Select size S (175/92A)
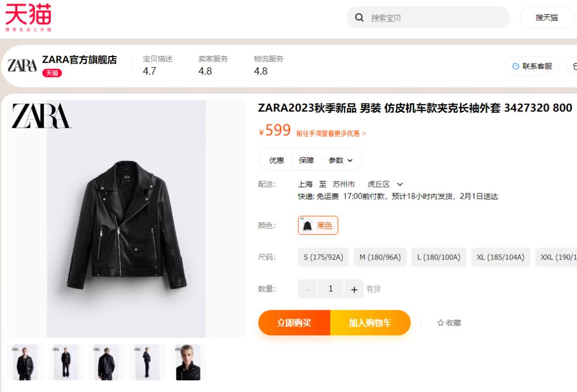Viewport: 577px width, 392px height. tap(323, 257)
